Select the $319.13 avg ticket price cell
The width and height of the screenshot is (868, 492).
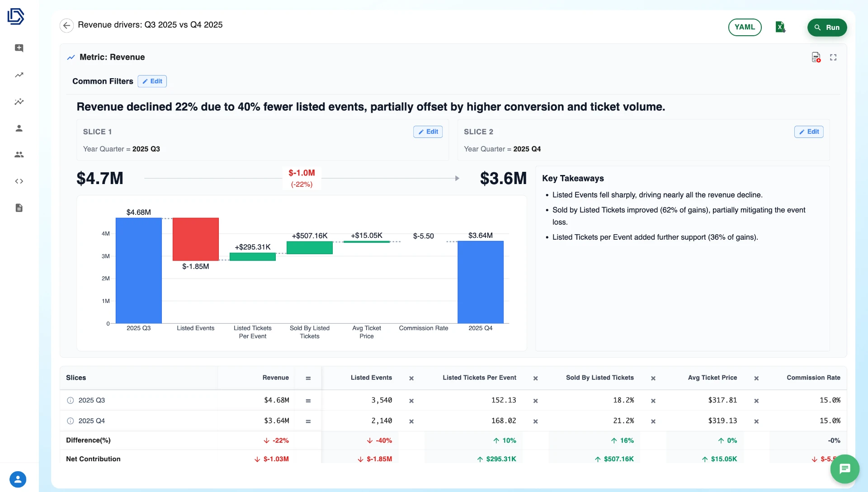(x=722, y=421)
